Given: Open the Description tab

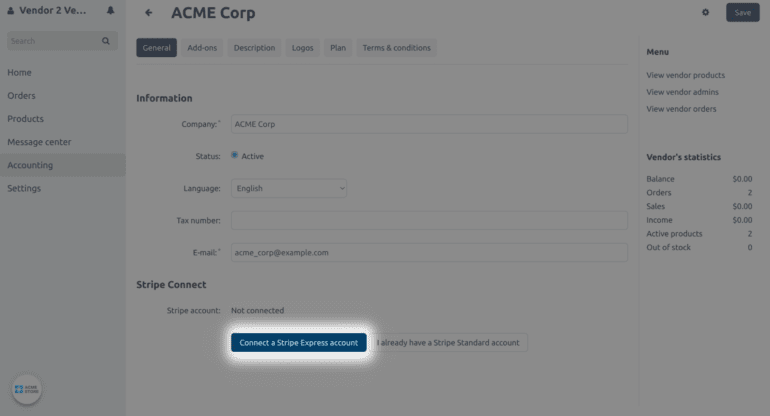Looking at the screenshot, I should point(254,48).
